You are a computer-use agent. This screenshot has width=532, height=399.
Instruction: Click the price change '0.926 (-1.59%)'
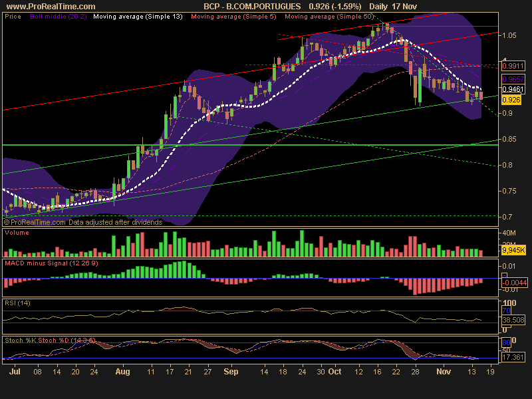335,7
